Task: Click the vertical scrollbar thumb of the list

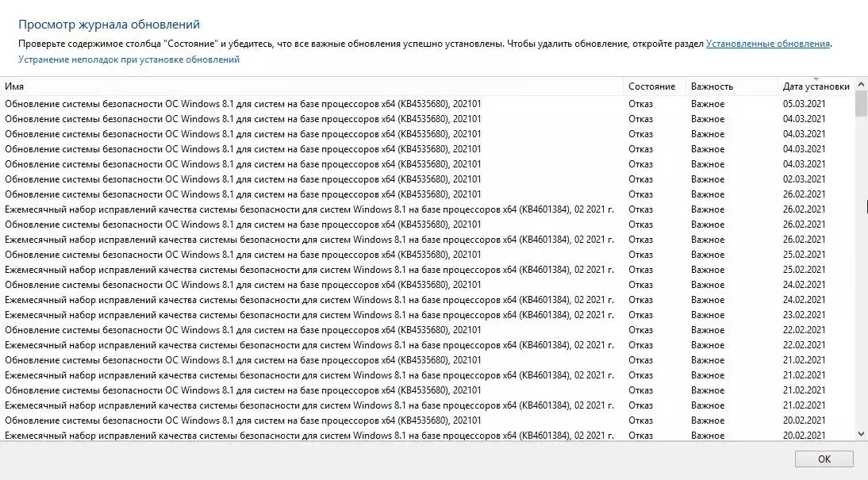Action: point(861,104)
